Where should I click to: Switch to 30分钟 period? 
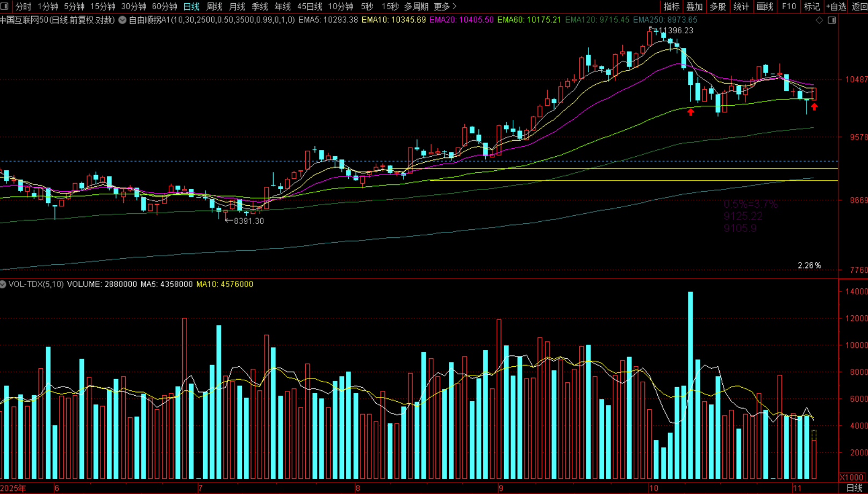tap(134, 6)
